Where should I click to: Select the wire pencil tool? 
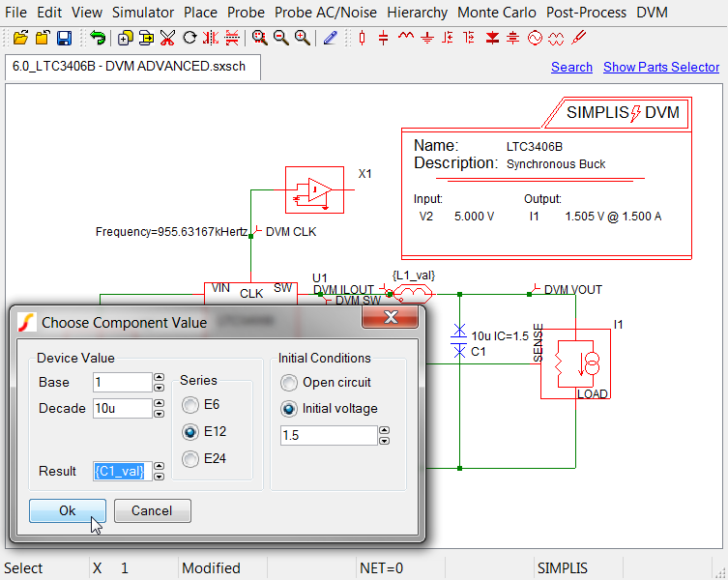pyautogui.click(x=331, y=39)
